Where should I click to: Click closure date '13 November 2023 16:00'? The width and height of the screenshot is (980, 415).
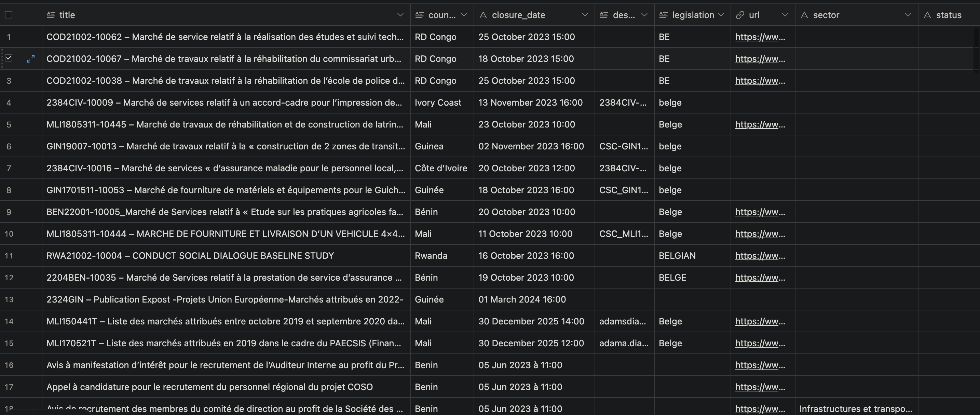(x=534, y=103)
